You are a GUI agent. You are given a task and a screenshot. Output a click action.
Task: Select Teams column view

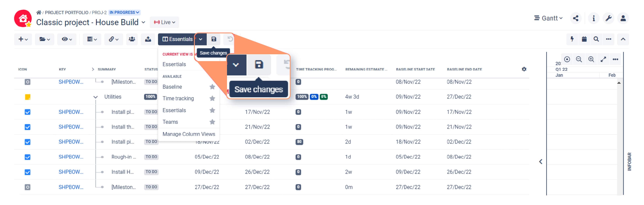click(x=170, y=122)
